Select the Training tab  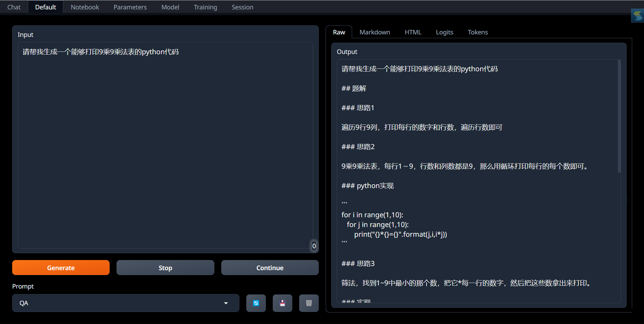coord(205,7)
